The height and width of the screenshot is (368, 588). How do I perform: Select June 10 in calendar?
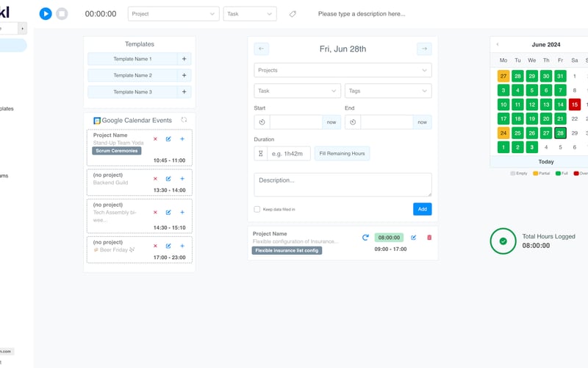click(503, 105)
